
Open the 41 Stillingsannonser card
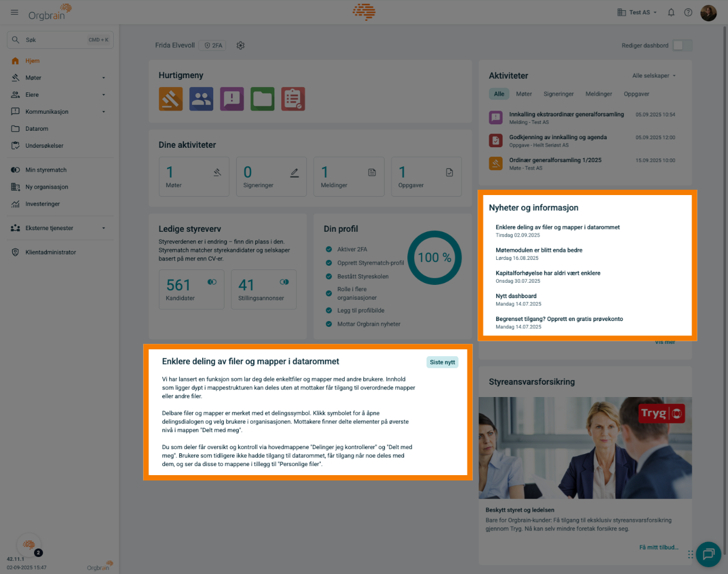[264, 290]
